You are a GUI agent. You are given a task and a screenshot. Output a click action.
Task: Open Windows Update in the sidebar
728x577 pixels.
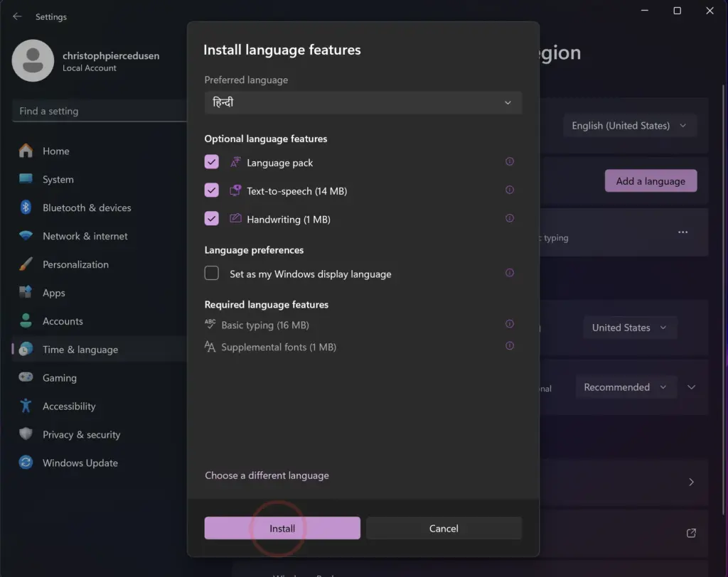point(80,463)
